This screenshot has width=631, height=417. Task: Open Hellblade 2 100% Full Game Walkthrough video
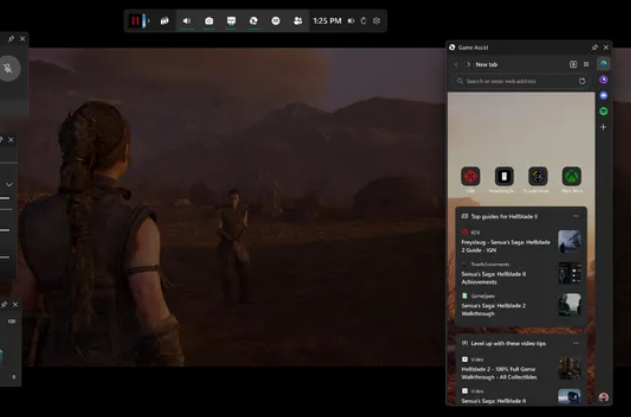[x=499, y=373]
